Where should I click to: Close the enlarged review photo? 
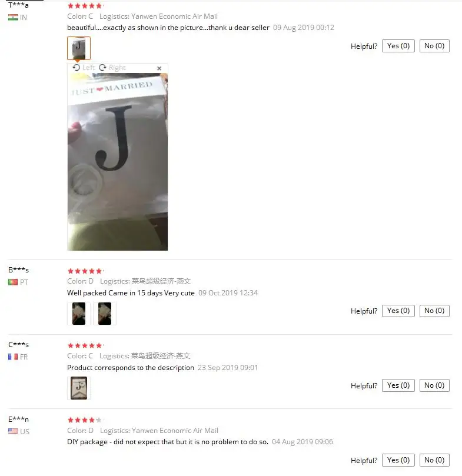[x=159, y=68]
